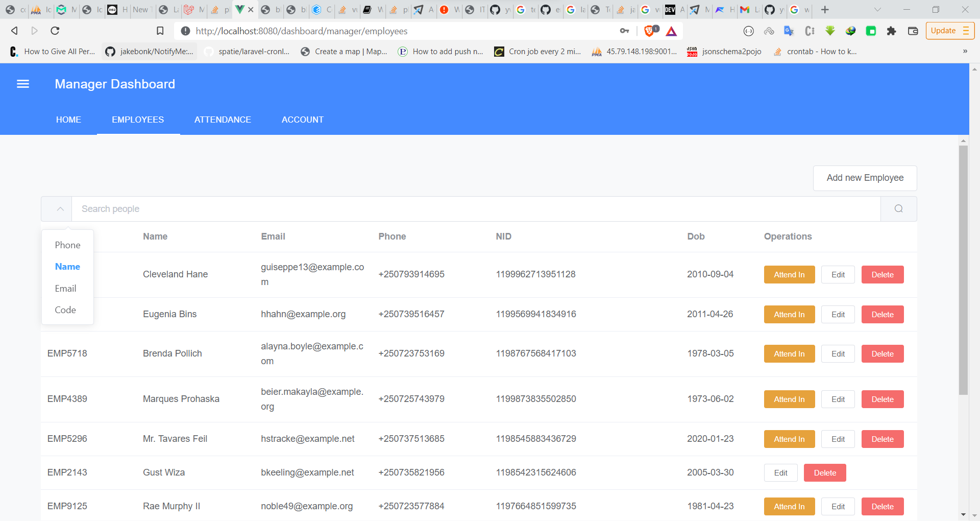Click the search magnifier icon in search bar
The height and width of the screenshot is (521, 980).
click(x=898, y=208)
